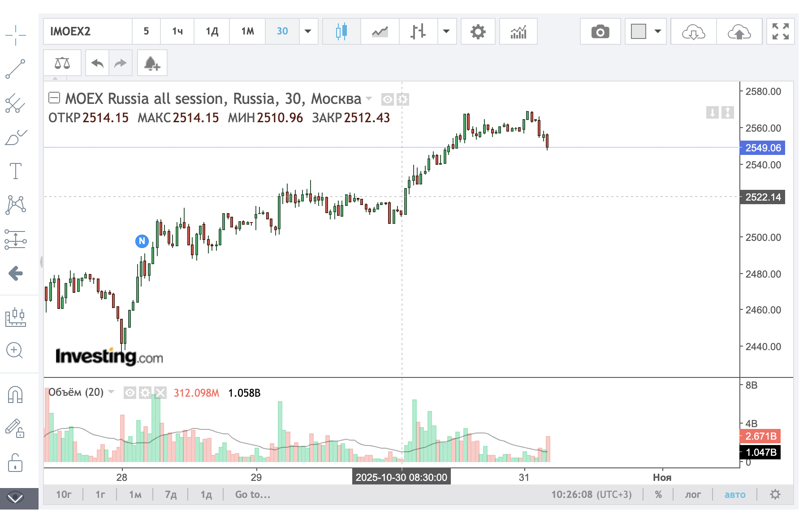Toggle main series visibility eye
The height and width of the screenshot is (514, 812).
pos(388,99)
